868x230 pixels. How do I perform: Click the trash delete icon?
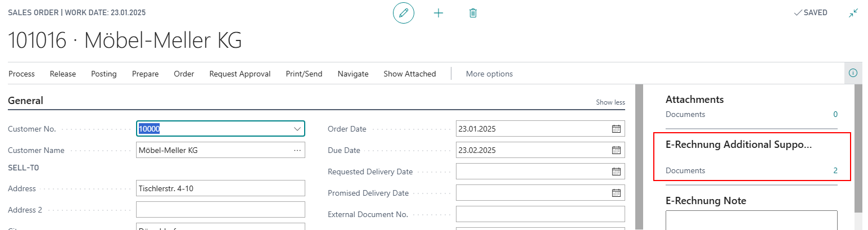pyautogui.click(x=473, y=13)
